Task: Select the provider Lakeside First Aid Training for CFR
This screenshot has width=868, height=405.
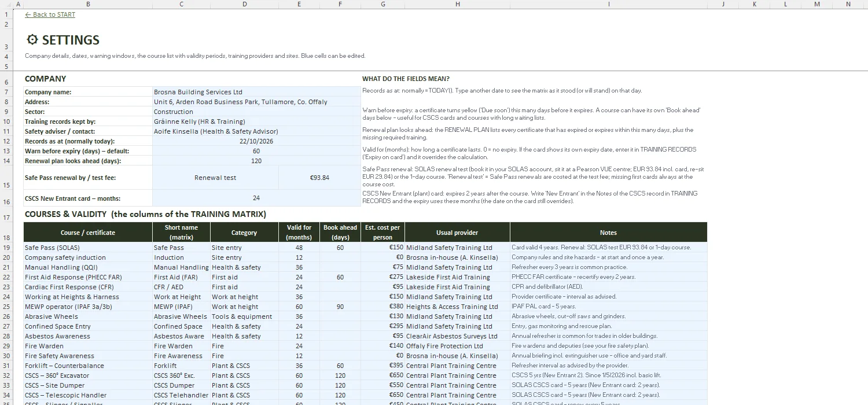Action: coord(457,286)
